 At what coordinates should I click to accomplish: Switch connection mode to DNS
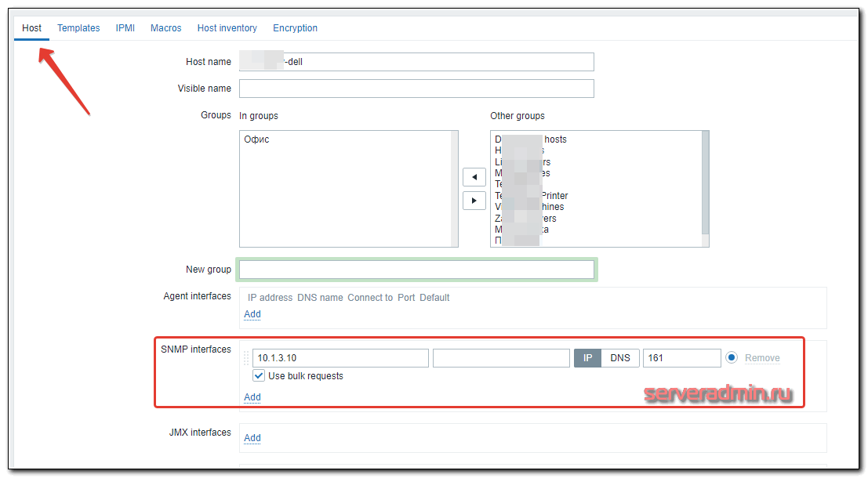[x=620, y=358]
